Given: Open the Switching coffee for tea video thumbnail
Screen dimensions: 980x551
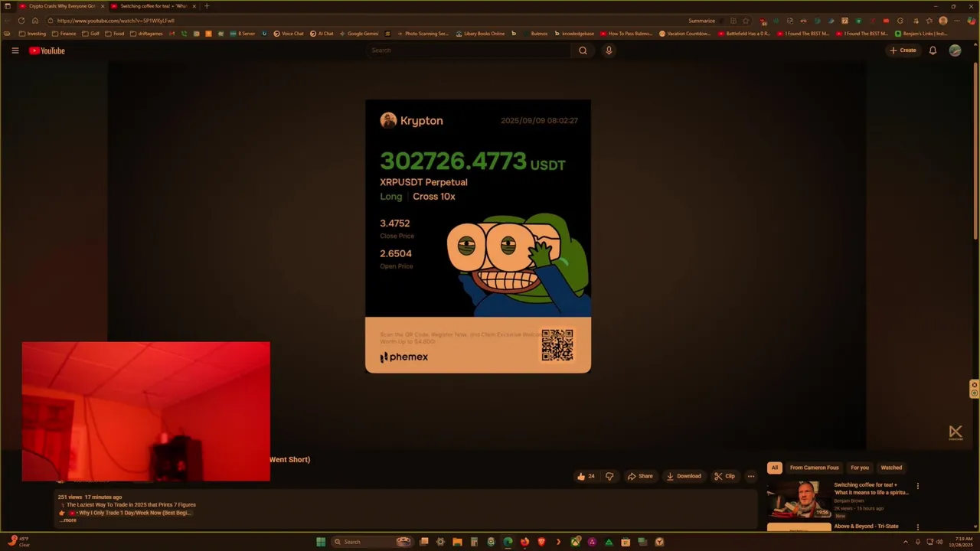Looking at the screenshot, I should (x=799, y=500).
